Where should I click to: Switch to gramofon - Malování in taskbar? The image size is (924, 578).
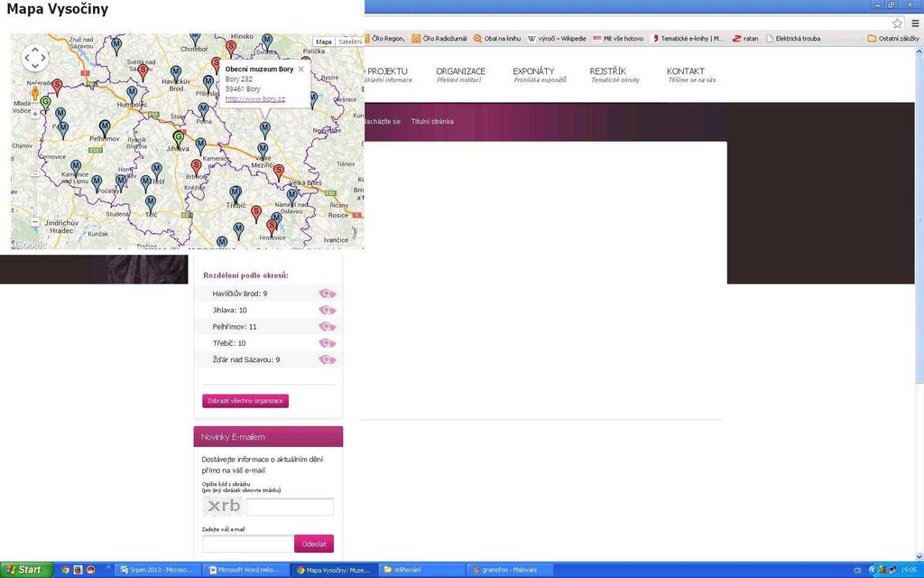(x=508, y=570)
